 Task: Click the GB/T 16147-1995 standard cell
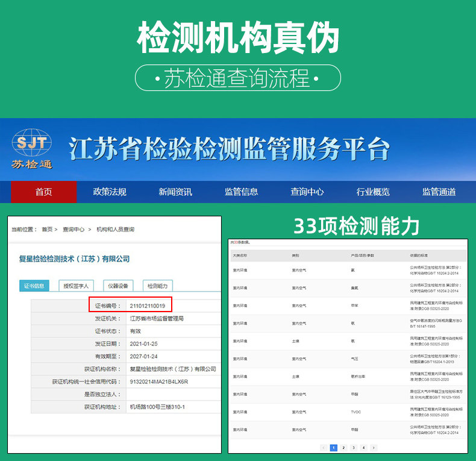coord(436,324)
